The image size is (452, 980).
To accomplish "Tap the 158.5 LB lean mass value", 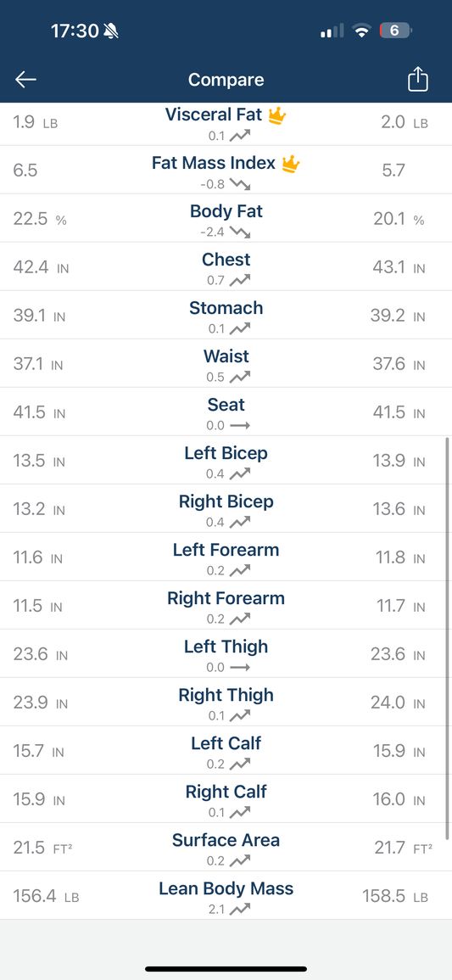I will click(395, 896).
